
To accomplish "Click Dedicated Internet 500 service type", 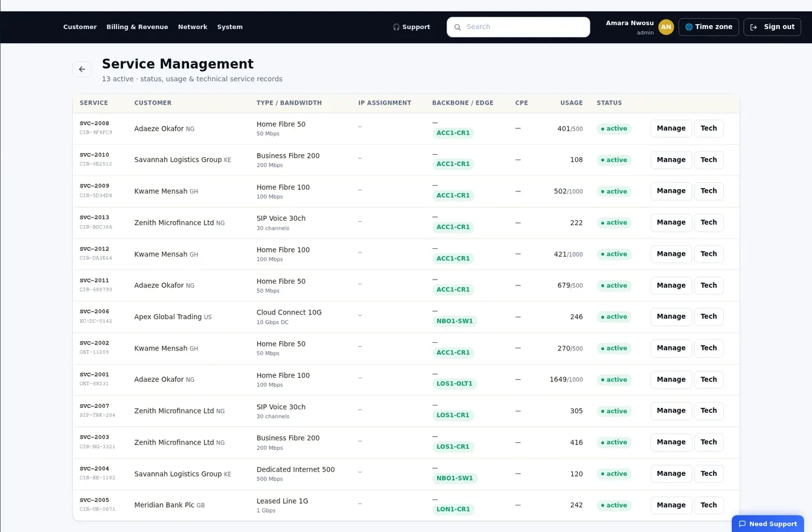I will coord(295,469).
